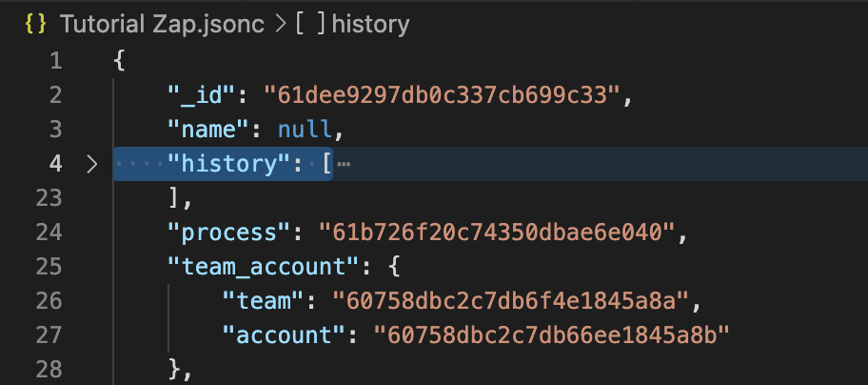This screenshot has width=868, height=385.
Task: Click line number 23 with closing bracket
Action: pos(49,198)
